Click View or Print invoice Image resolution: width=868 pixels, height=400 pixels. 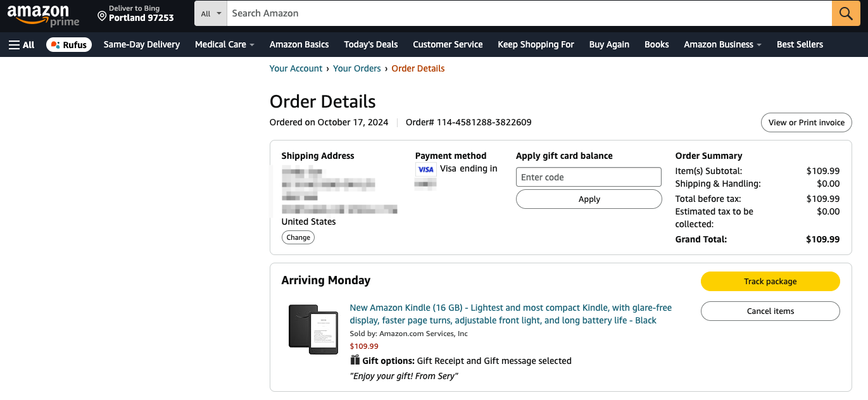[806, 123]
